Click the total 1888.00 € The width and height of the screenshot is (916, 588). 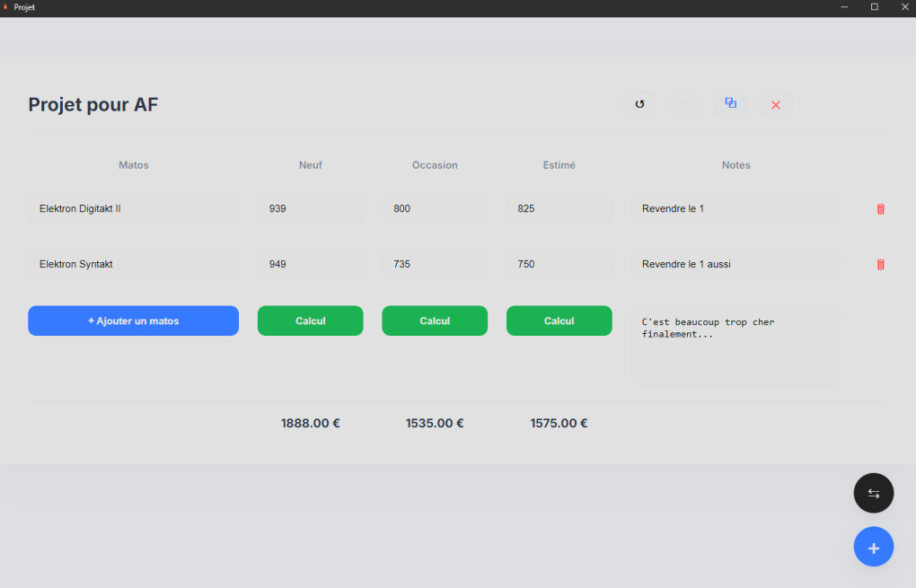pyautogui.click(x=310, y=424)
